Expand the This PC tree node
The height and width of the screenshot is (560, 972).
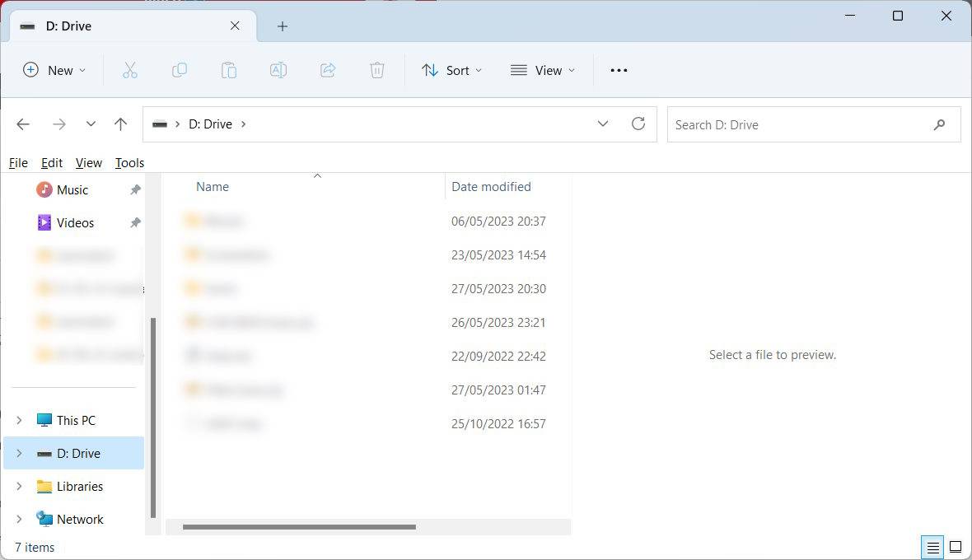tap(20, 421)
